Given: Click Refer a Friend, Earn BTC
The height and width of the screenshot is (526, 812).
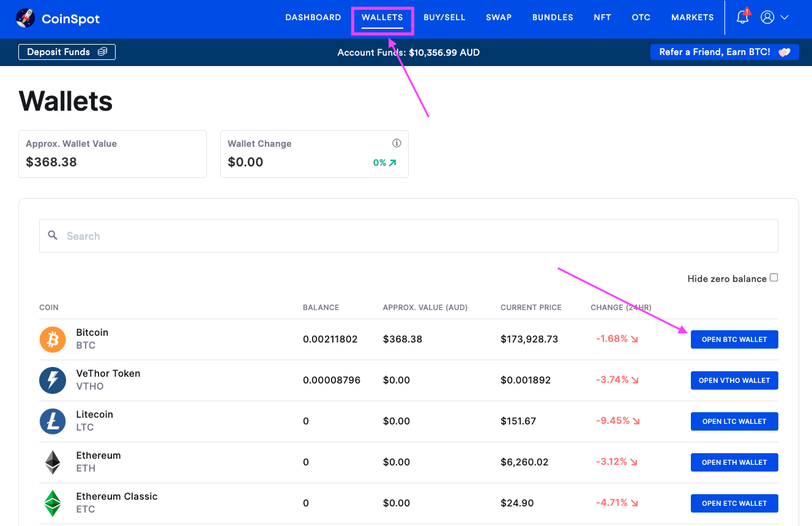Looking at the screenshot, I should point(724,52).
